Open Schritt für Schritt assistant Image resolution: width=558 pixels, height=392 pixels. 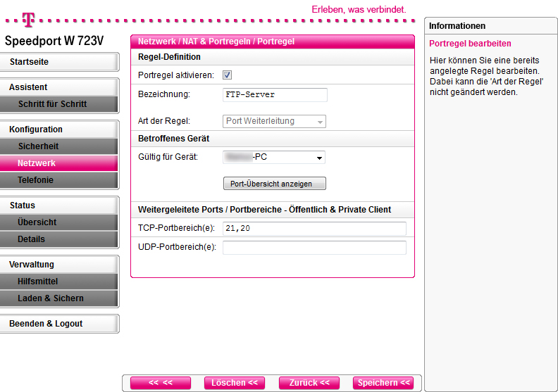point(59,104)
